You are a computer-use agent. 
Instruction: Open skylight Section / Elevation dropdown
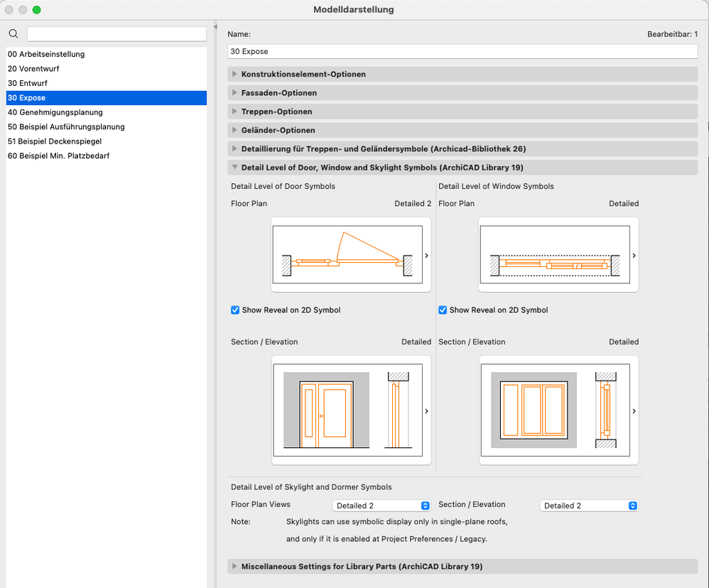tap(589, 506)
